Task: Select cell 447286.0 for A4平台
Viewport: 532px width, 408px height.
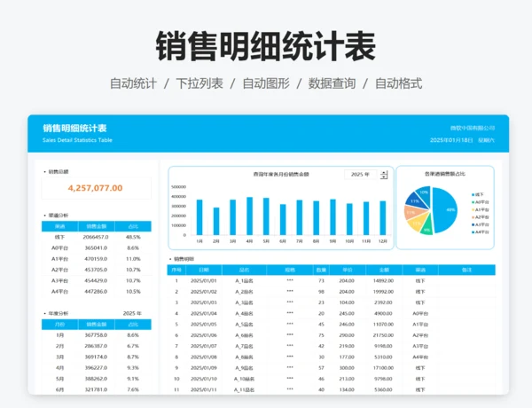Action: (96, 292)
